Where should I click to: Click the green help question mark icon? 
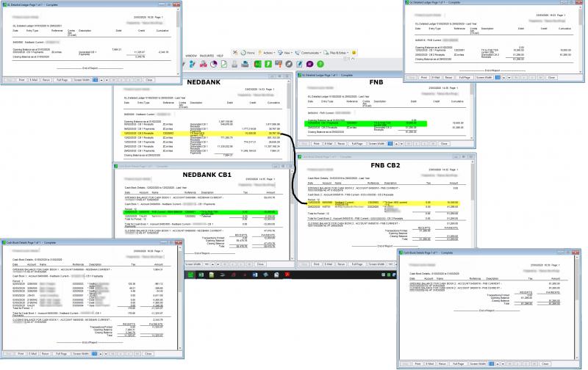click(320, 64)
